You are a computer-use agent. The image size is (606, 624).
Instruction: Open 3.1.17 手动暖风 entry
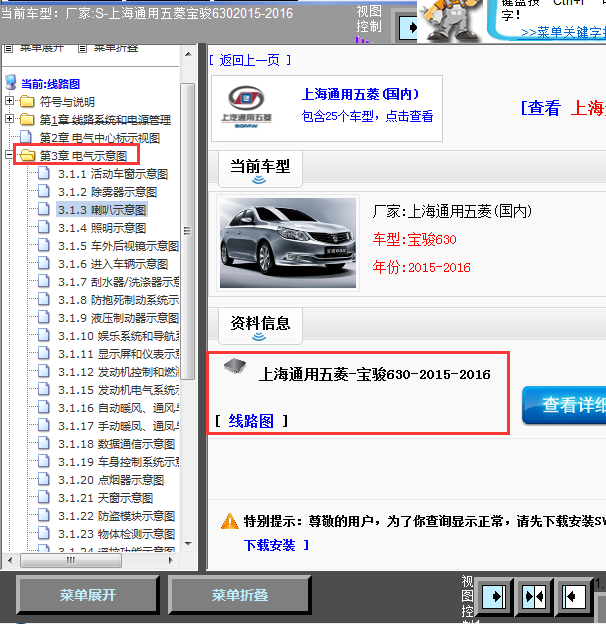pyautogui.click(x=119, y=426)
